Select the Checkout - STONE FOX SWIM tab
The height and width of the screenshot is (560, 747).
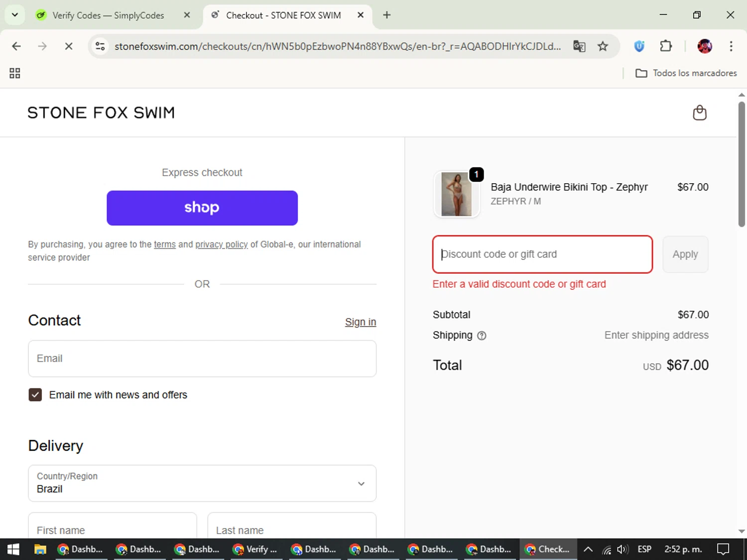(x=283, y=15)
